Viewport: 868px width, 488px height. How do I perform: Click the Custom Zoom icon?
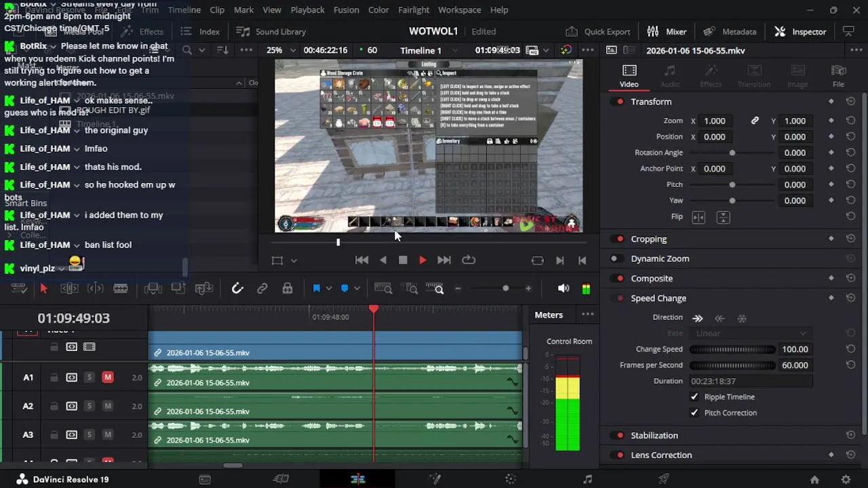point(435,289)
